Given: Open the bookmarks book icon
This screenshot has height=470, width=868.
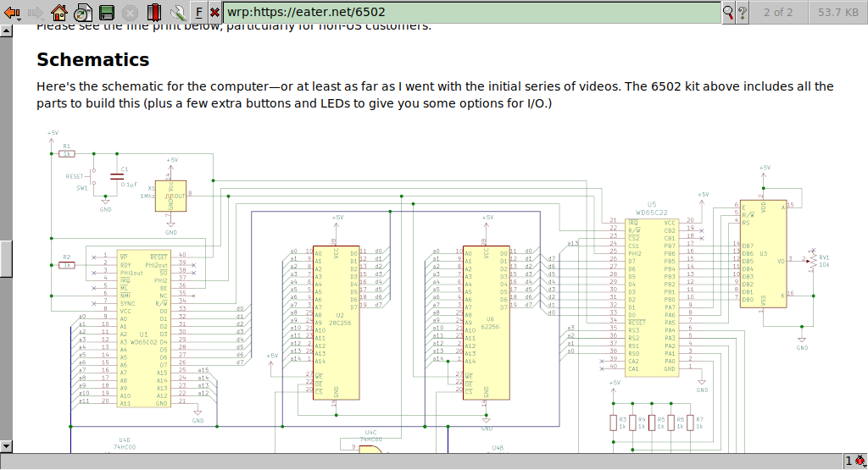Looking at the screenshot, I should [x=153, y=12].
